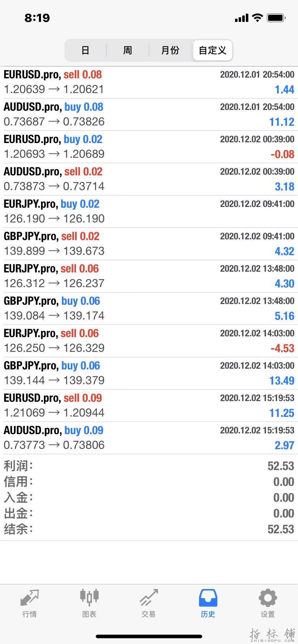Open GBPJPY.pro trade with 13.49 profit
298x644 pixels.
pyautogui.click(x=149, y=373)
